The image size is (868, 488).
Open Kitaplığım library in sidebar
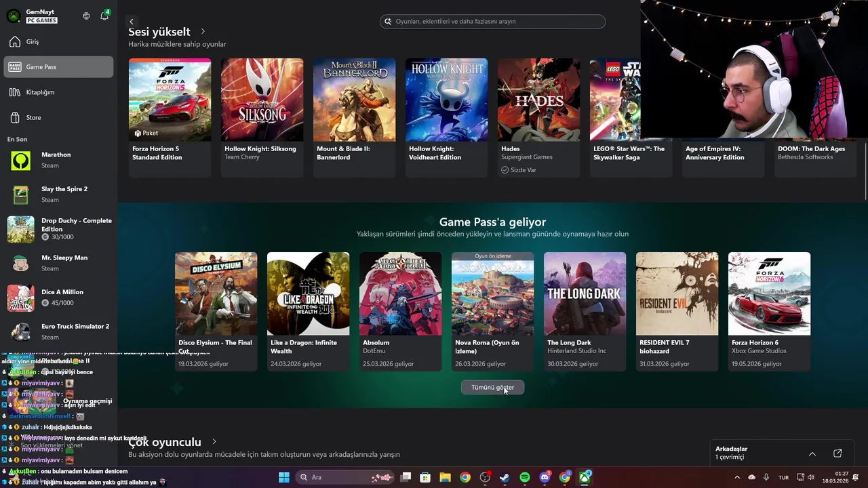[x=58, y=92]
